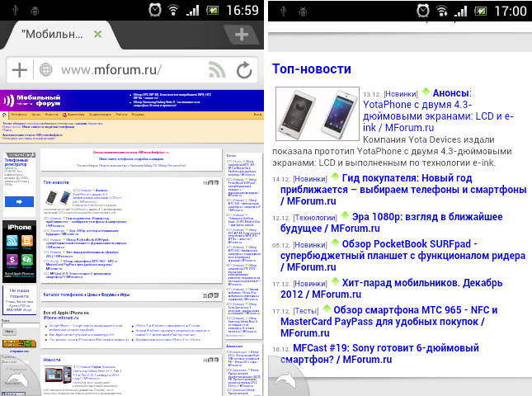
Task: Open Цены in the site nav bar
Action: tap(36, 115)
